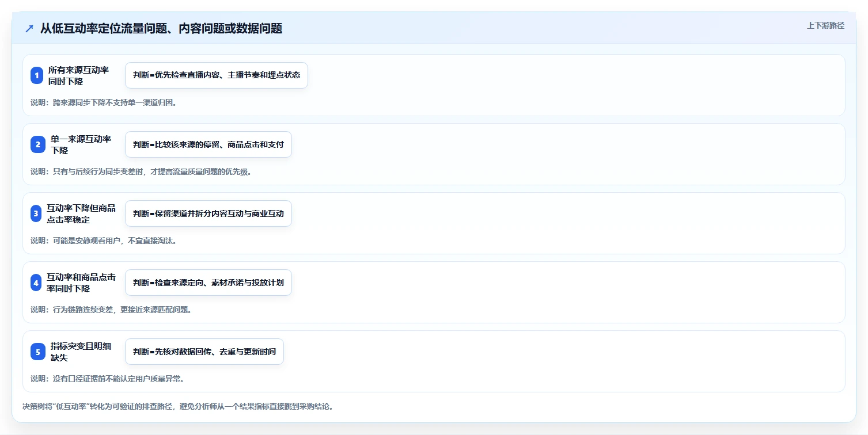868x435 pixels.
Task: Click the number 2 step badge
Action: pyautogui.click(x=38, y=144)
